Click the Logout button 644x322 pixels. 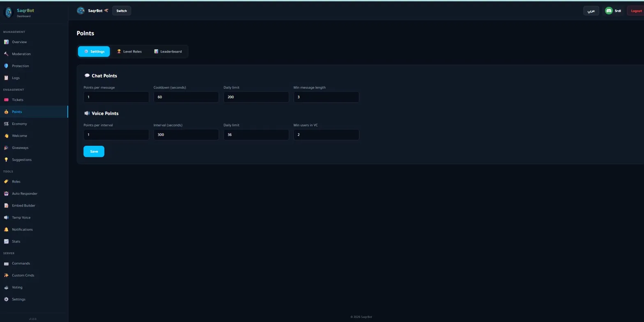636,11
